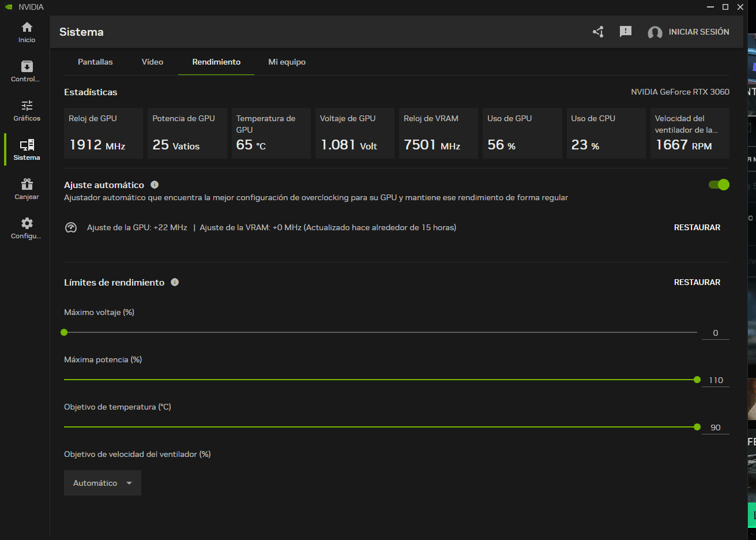Click the Objetivo de temperatura slider handle
The width and height of the screenshot is (756, 540).
[x=697, y=427]
